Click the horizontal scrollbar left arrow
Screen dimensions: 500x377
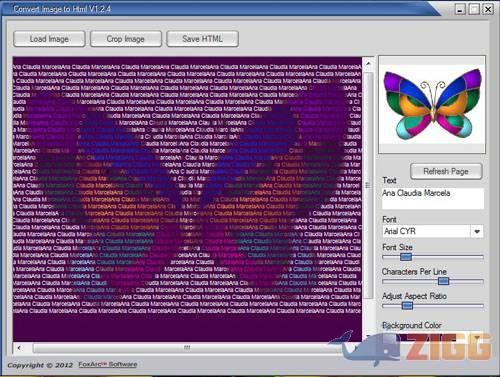pos(19,348)
